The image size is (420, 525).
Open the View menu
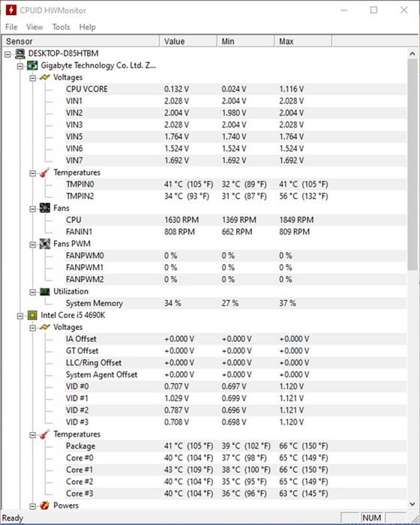pyautogui.click(x=34, y=27)
